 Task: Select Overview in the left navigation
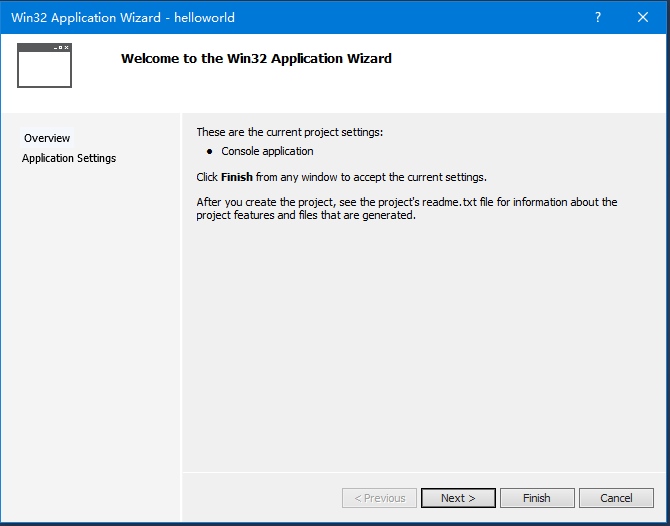click(x=47, y=138)
